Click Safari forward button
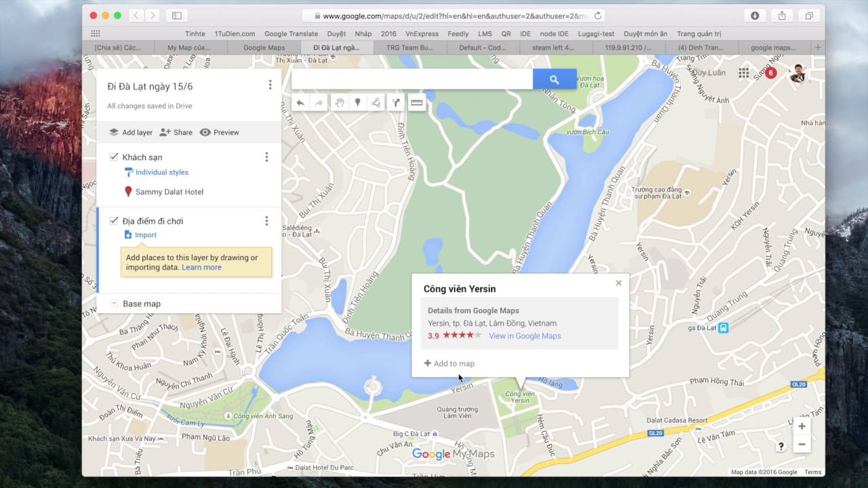Image resolution: width=868 pixels, height=488 pixels. click(x=153, y=16)
